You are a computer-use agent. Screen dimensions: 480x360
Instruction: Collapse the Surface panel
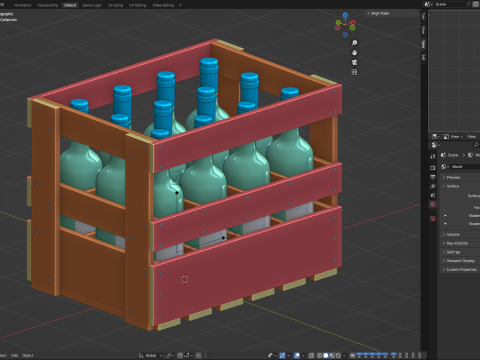[460, 186]
